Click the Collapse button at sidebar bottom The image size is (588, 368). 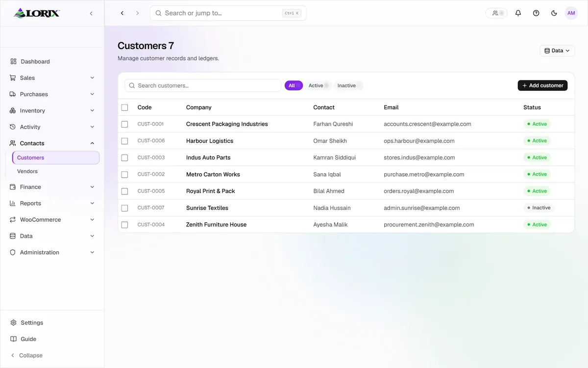pyautogui.click(x=26, y=355)
